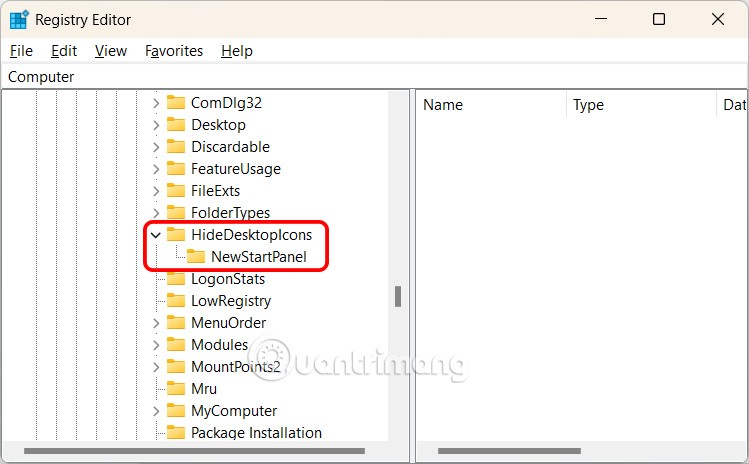Click the Registry Editor app icon in title bar

(x=19, y=20)
